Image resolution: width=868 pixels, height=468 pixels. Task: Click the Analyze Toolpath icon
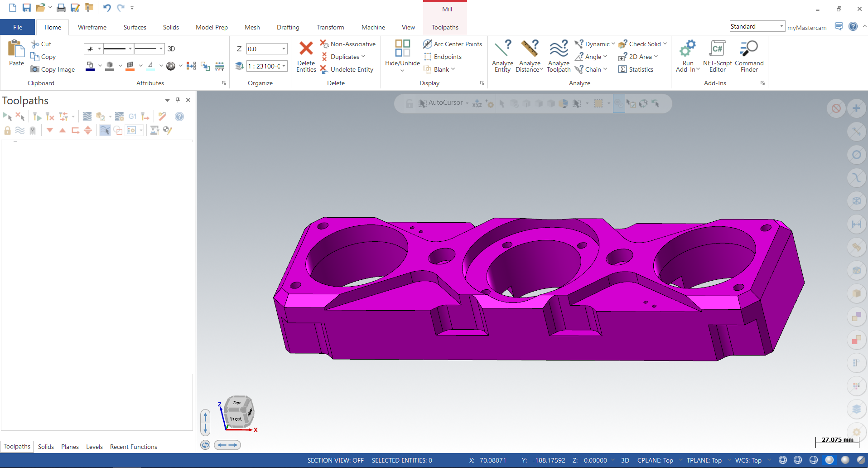(559, 49)
